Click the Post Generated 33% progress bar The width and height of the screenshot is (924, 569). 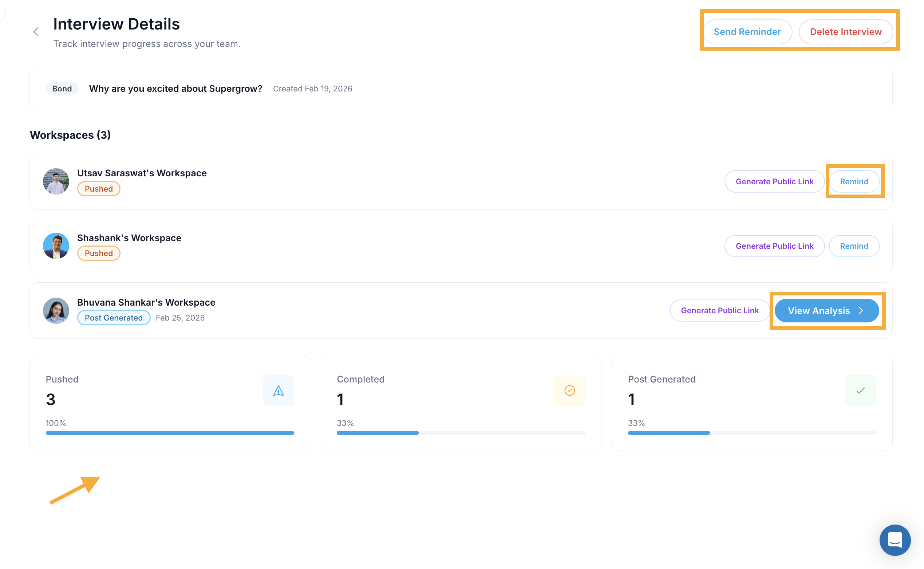pos(752,433)
